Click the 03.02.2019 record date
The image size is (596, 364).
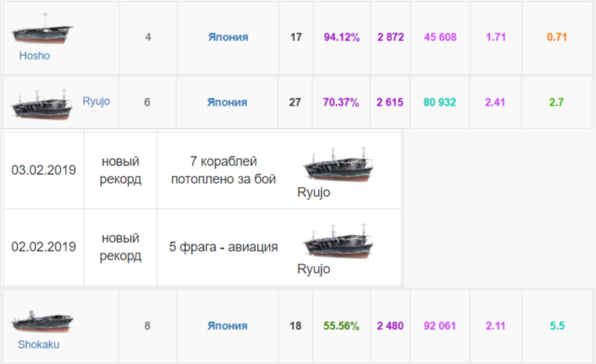click(x=43, y=170)
